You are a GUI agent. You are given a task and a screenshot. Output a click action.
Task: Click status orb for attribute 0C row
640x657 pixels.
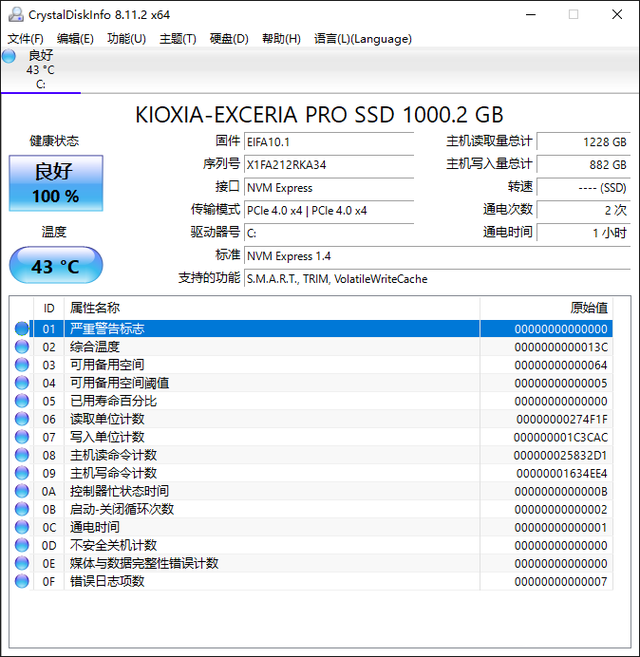tap(22, 527)
